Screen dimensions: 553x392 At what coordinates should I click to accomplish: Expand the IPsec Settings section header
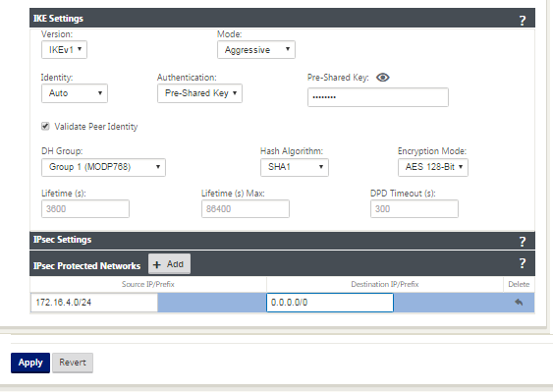tap(282, 241)
